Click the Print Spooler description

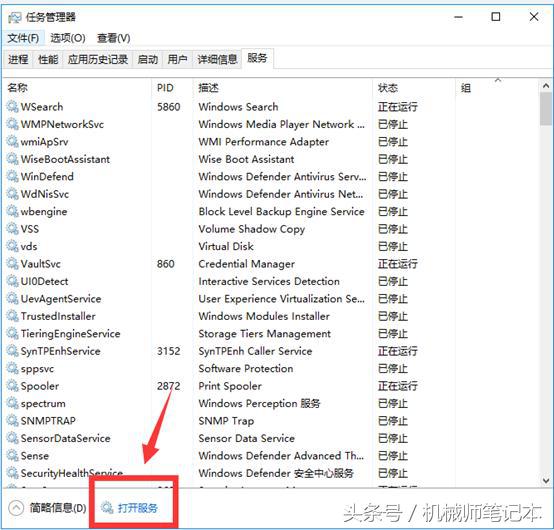click(230, 386)
